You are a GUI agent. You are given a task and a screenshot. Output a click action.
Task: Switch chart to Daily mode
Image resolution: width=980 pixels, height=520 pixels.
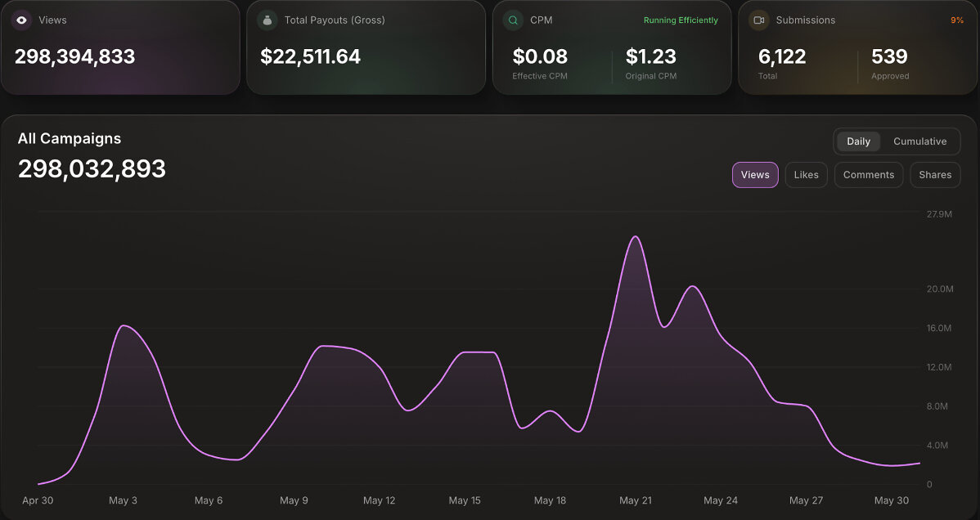pyautogui.click(x=858, y=141)
